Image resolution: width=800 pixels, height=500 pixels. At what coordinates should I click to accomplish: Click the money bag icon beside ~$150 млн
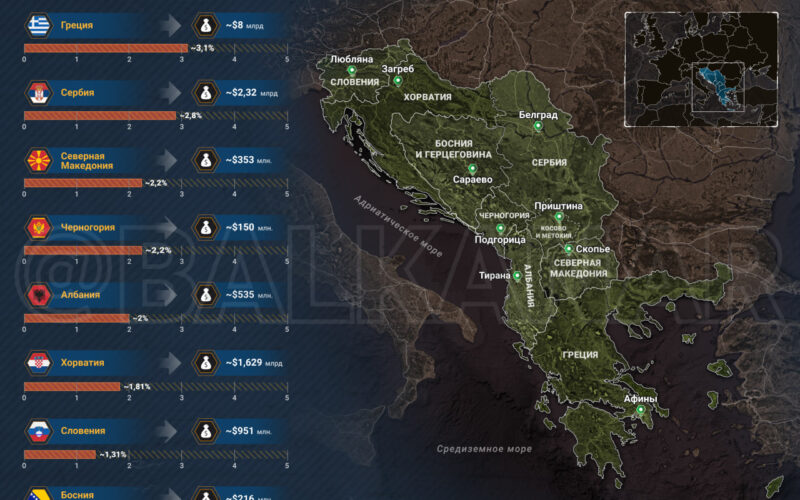[x=206, y=228]
